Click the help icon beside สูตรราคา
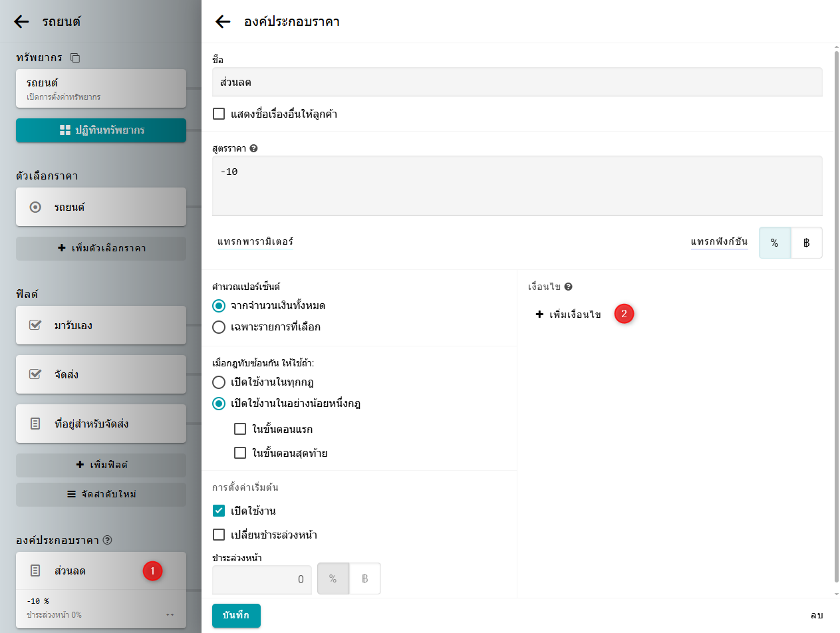 coord(253,148)
